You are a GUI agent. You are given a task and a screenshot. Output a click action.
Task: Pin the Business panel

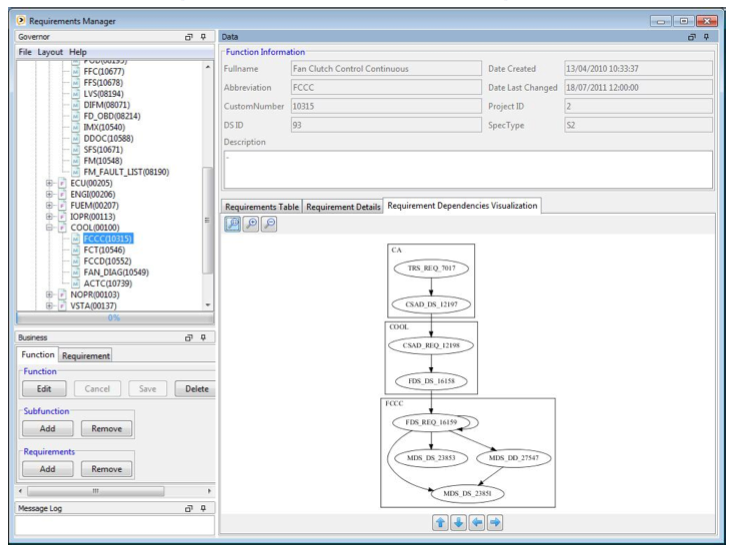(x=203, y=337)
